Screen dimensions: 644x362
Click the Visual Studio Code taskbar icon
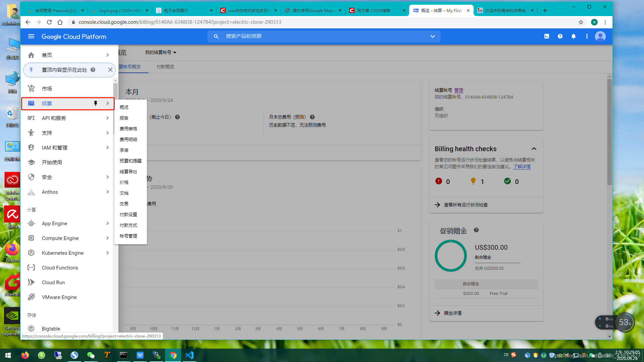(x=190, y=355)
